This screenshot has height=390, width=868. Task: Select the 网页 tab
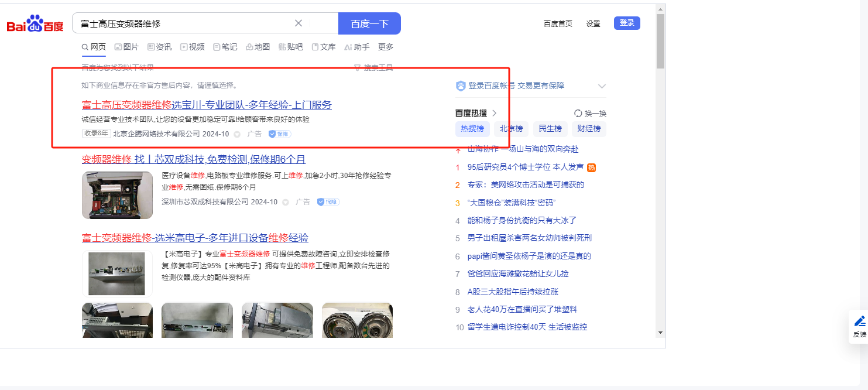94,47
